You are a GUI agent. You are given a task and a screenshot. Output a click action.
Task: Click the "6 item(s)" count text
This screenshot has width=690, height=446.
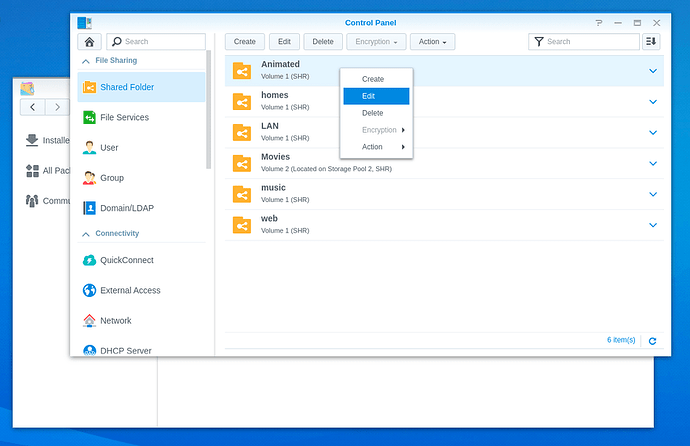[x=621, y=340]
